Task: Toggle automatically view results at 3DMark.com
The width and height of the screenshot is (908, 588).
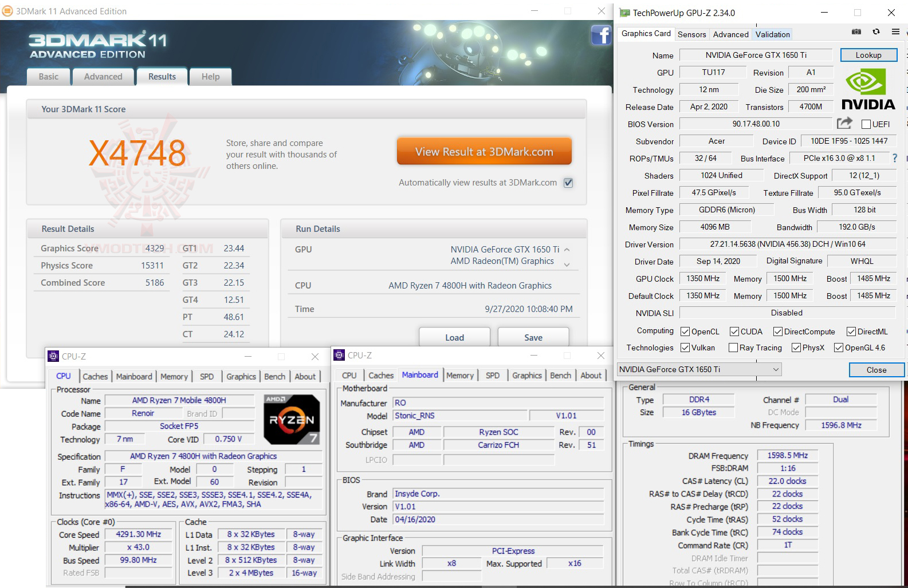Action: click(568, 183)
